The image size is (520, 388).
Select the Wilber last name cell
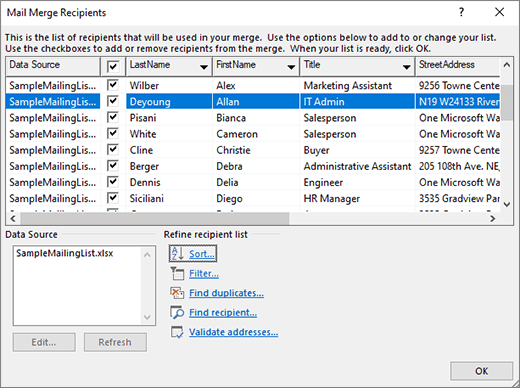click(169, 85)
